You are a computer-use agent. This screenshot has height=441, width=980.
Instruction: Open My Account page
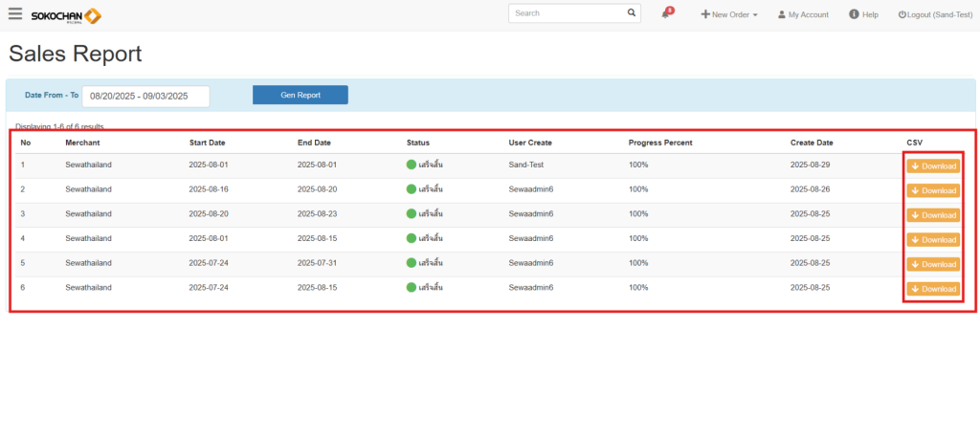point(803,14)
